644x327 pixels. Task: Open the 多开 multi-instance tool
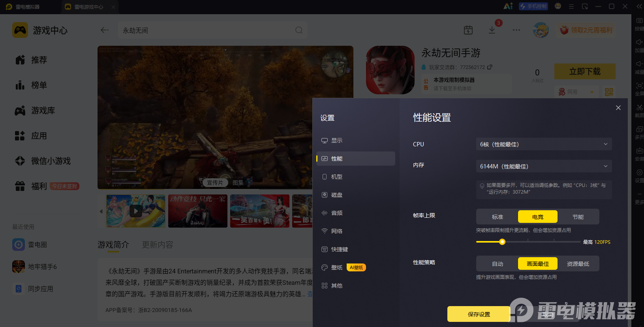[640, 132]
